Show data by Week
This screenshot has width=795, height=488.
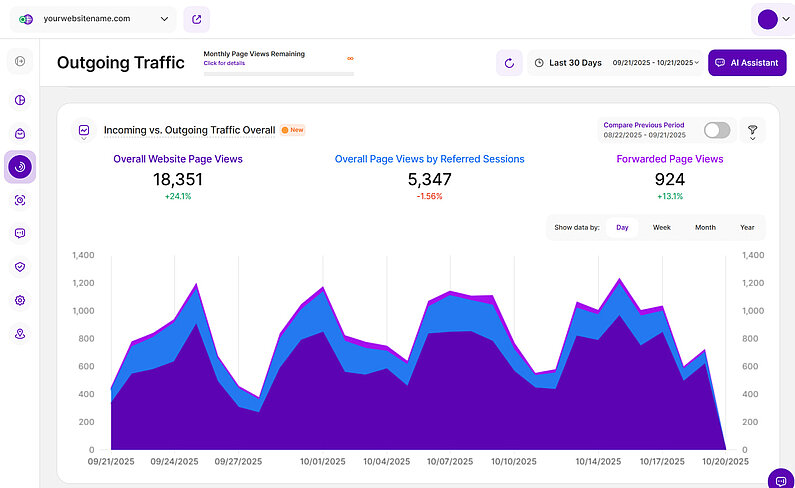(x=662, y=227)
